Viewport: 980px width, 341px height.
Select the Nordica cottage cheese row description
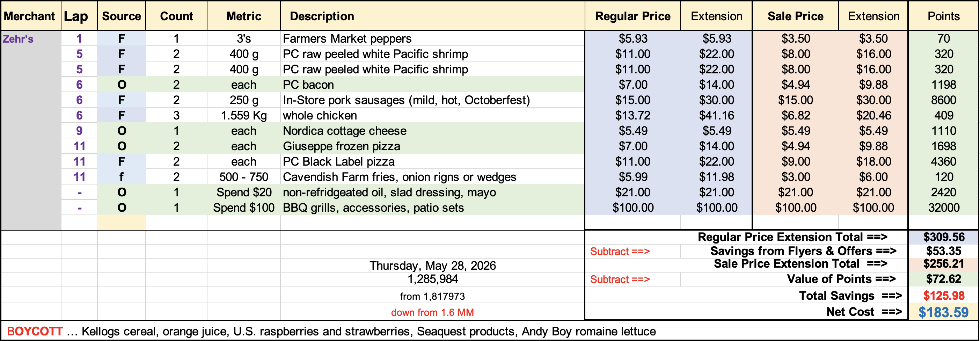[432, 131]
